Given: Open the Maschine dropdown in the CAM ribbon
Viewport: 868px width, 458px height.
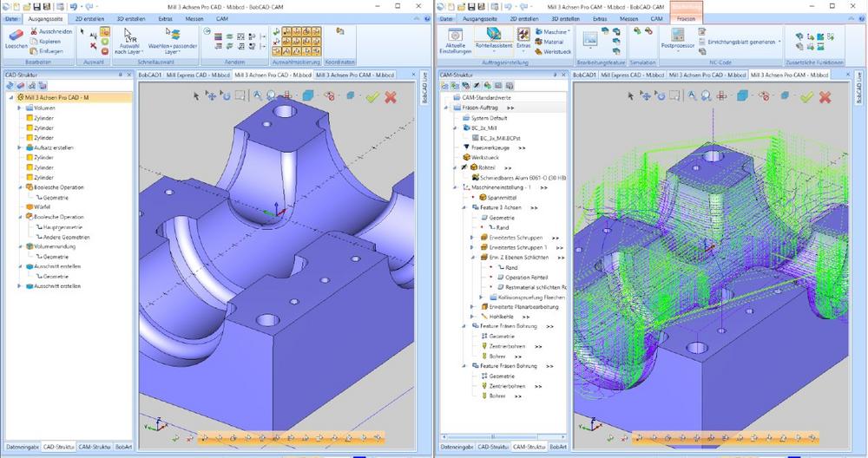Looking at the screenshot, I should [x=552, y=31].
